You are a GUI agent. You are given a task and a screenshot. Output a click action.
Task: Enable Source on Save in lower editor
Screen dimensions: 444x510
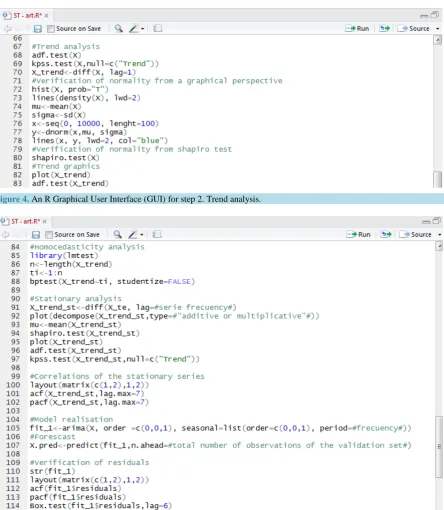[49, 235]
